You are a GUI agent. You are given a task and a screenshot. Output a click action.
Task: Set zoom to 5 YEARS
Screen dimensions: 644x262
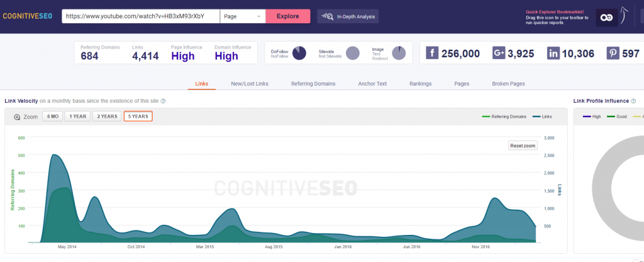[138, 117]
